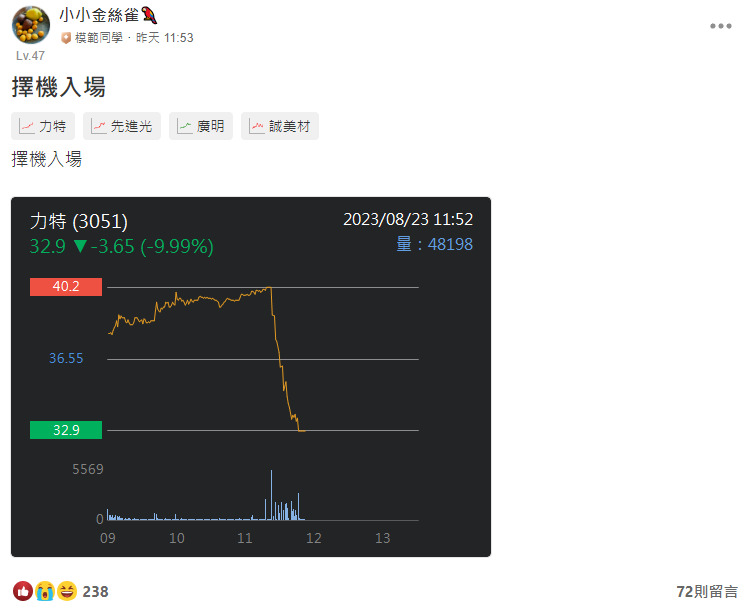755x611 pixels.
Task: Click the price change 32.9 ▼-3.65 (-9.99%)
Action: [121, 247]
